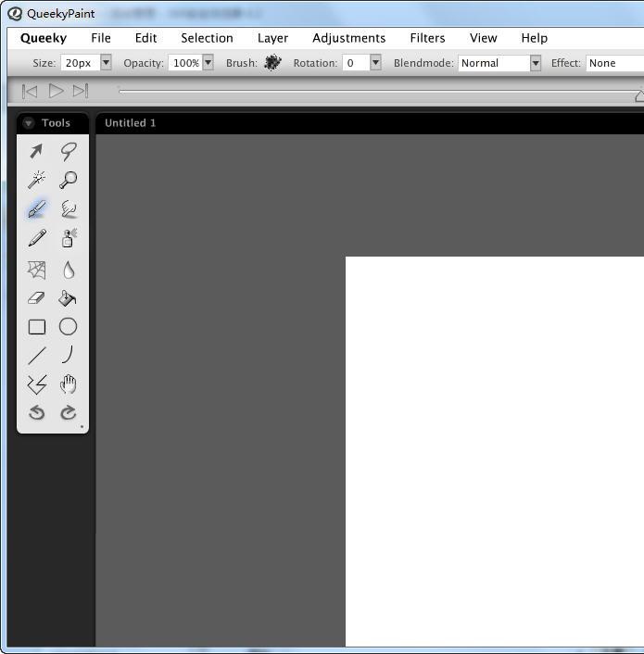Viewport: 644px width, 654px height.
Task: Click the Undo arrow in Tools panel
Action: pos(37,412)
